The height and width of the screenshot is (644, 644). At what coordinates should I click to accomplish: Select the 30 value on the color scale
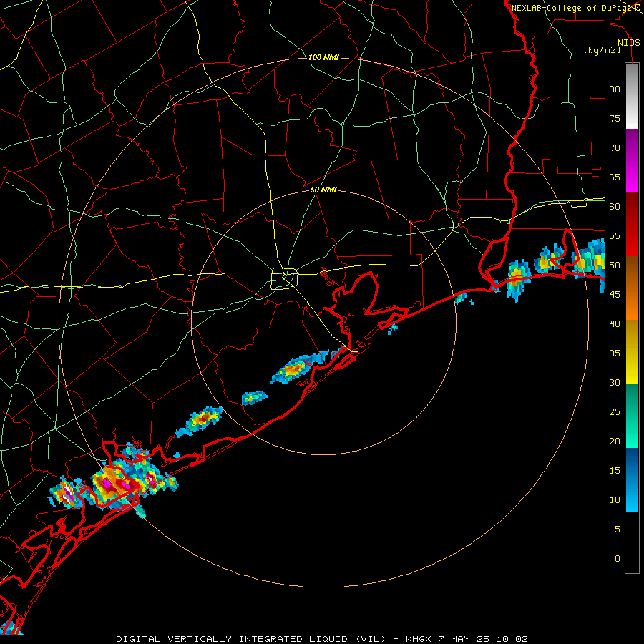(x=615, y=382)
